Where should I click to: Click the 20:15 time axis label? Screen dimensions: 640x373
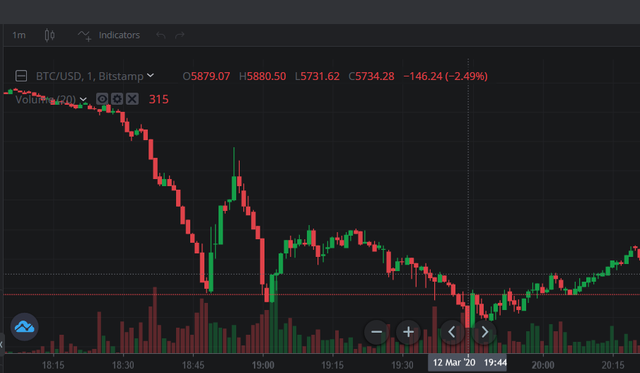click(x=613, y=365)
